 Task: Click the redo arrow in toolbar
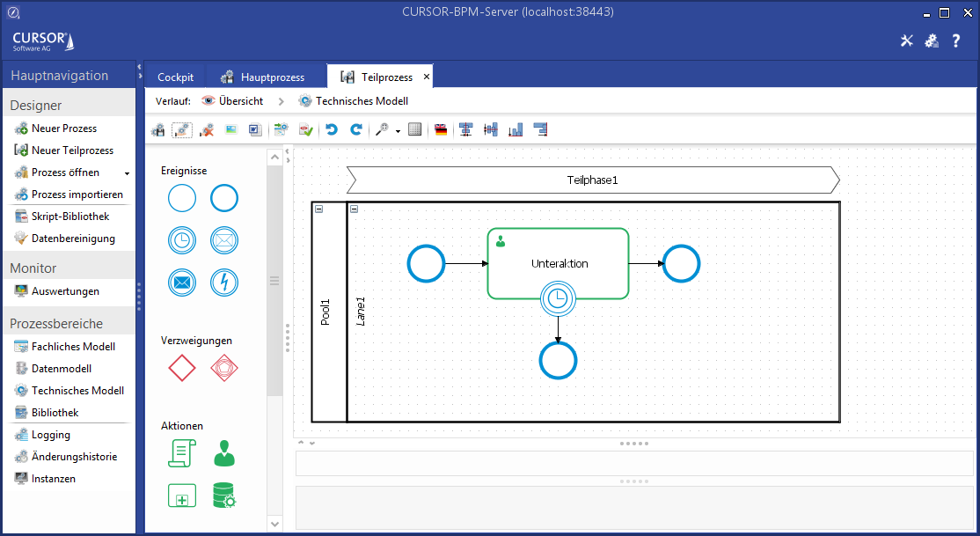click(356, 129)
